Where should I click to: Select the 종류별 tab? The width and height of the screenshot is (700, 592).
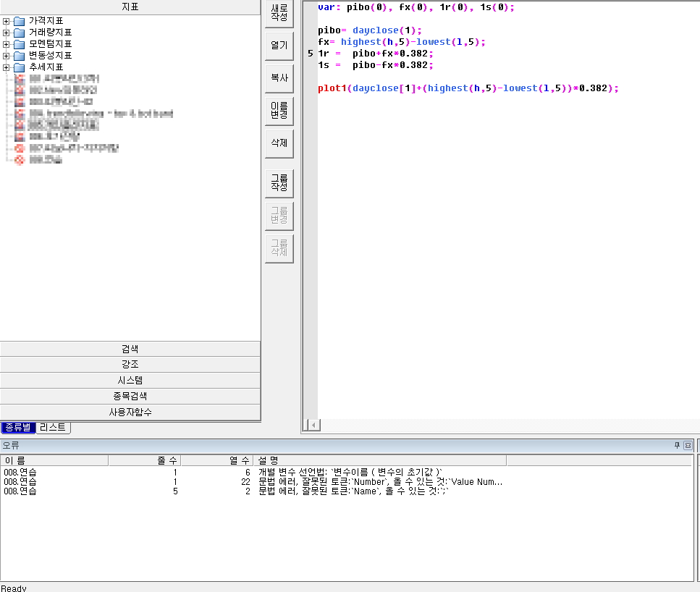click(18, 428)
